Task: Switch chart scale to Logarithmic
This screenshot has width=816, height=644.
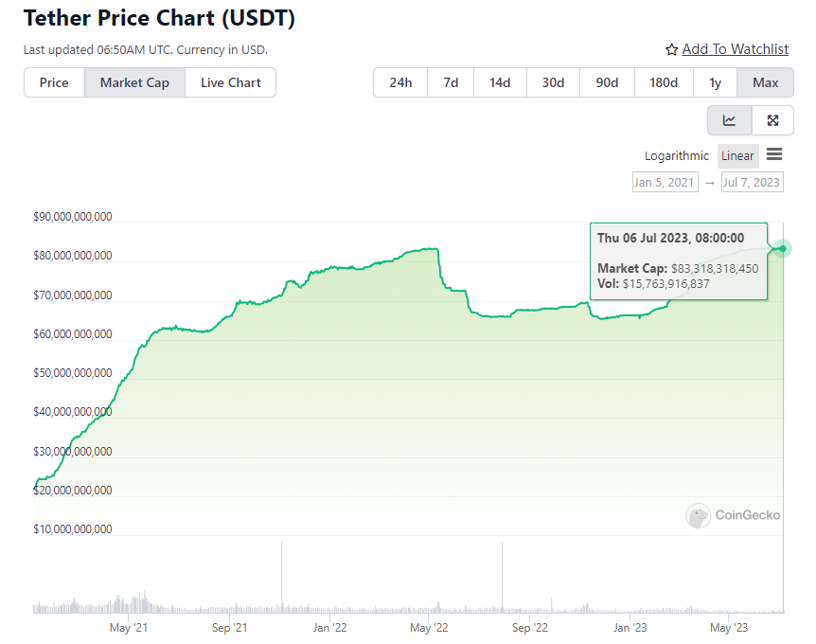Action: (x=676, y=156)
